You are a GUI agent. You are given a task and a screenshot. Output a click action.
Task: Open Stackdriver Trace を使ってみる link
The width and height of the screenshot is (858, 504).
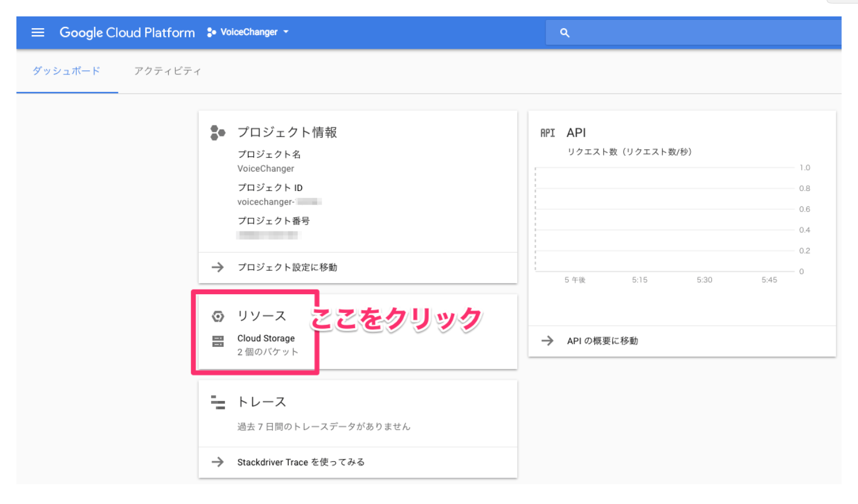click(x=301, y=462)
